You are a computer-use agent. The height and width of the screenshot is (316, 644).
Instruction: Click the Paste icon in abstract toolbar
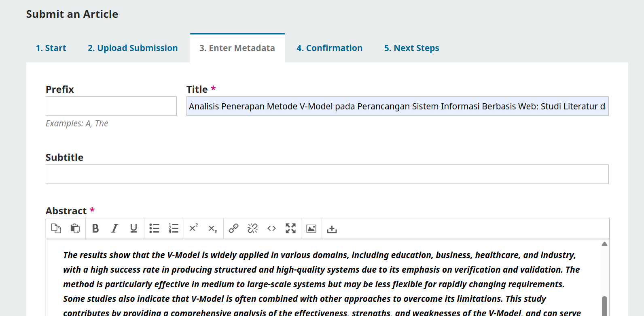75,228
